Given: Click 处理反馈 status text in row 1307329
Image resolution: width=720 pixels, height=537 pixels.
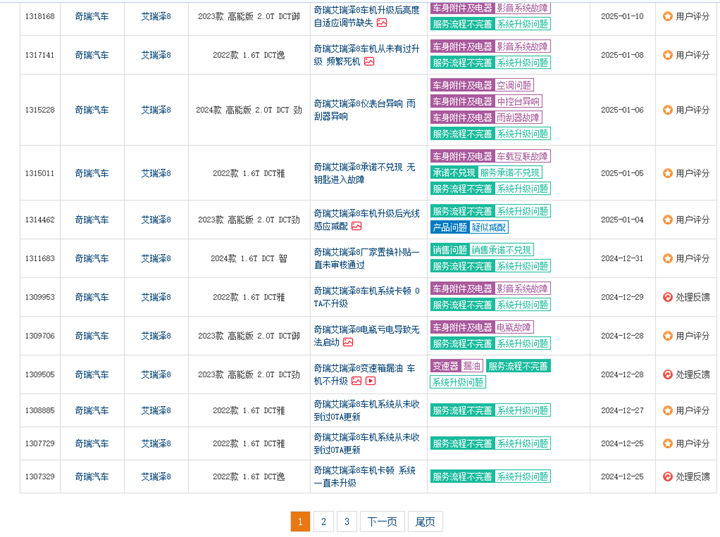Looking at the screenshot, I should pos(692,476).
